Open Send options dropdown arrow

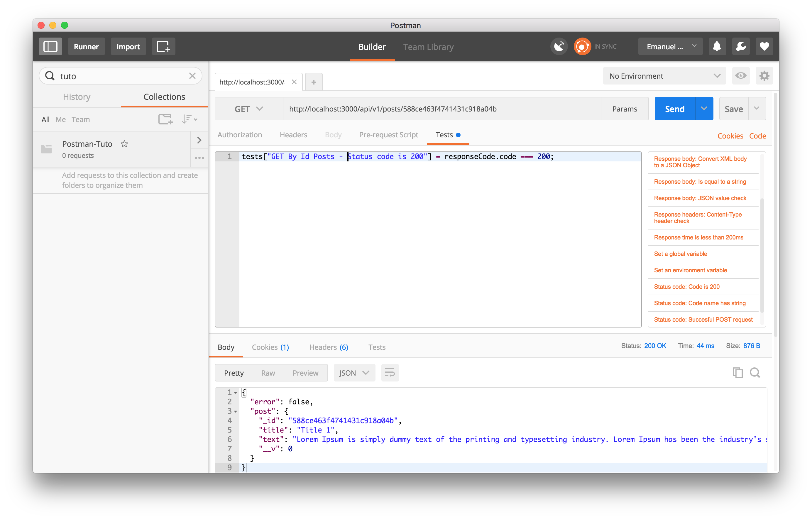[704, 109]
